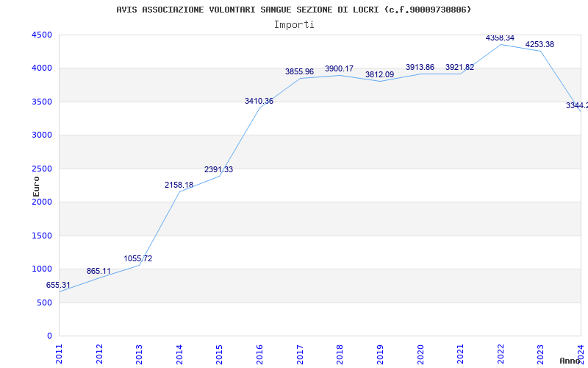Click the 2011 x-axis year label
This screenshot has width=588, height=368.
click(x=60, y=354)
